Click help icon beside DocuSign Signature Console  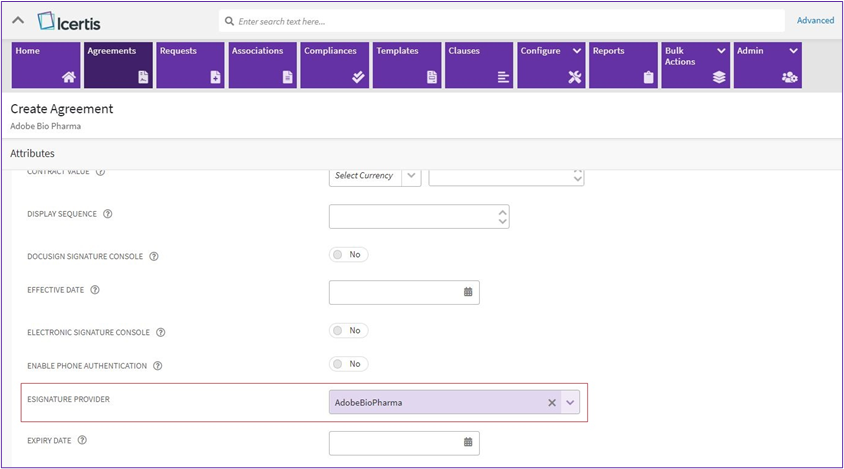coord(154,257)
